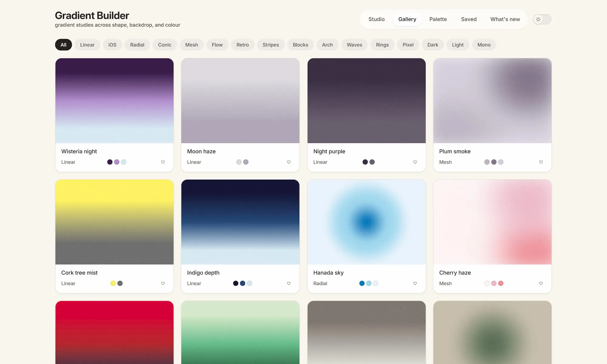
Task: Click the Radial label under Hanada sky
Action: [x=320, y=283]
